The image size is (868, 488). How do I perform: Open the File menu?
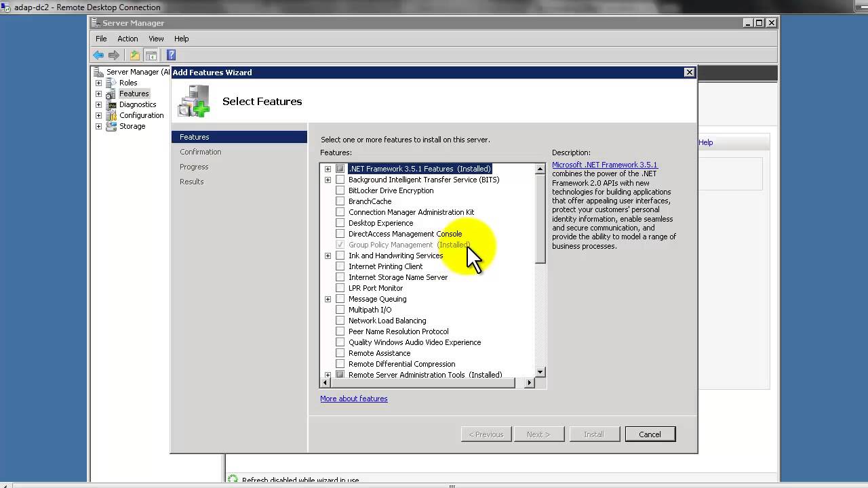pyautogui.click(x=101, y=39)
